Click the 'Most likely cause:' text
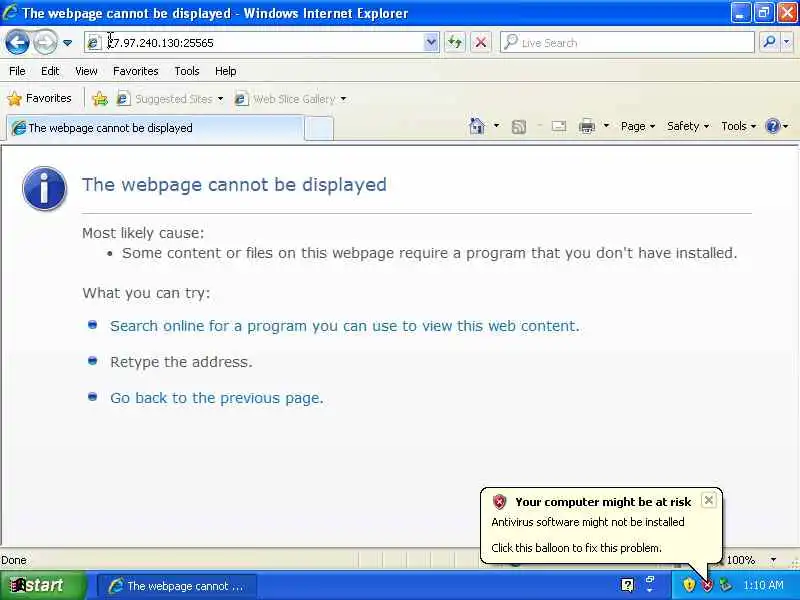The image size is (800, 600). tap(143, 233)
